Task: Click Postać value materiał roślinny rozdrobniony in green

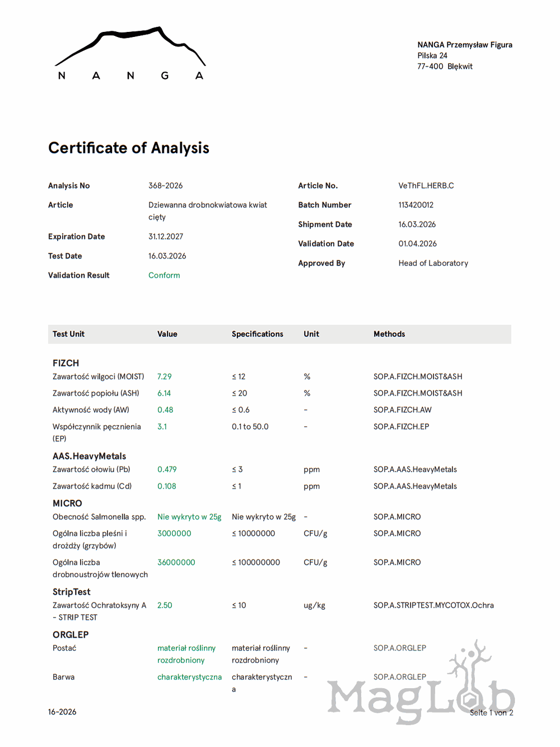Action: point(186,654)
